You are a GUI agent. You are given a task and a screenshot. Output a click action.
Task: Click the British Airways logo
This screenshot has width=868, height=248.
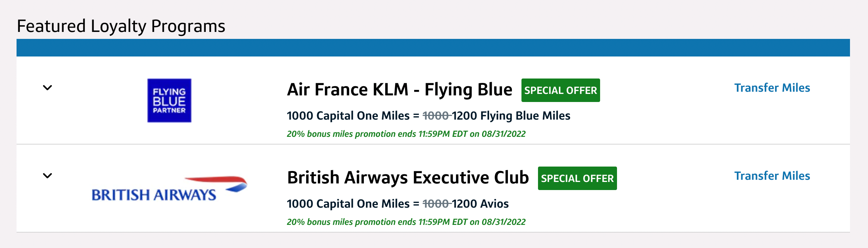point(169,188)
